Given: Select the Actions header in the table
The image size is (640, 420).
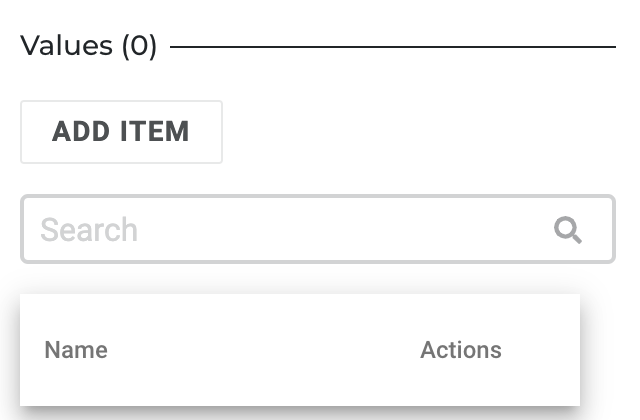Looking at the screenshot, I should tap(460, 350).
